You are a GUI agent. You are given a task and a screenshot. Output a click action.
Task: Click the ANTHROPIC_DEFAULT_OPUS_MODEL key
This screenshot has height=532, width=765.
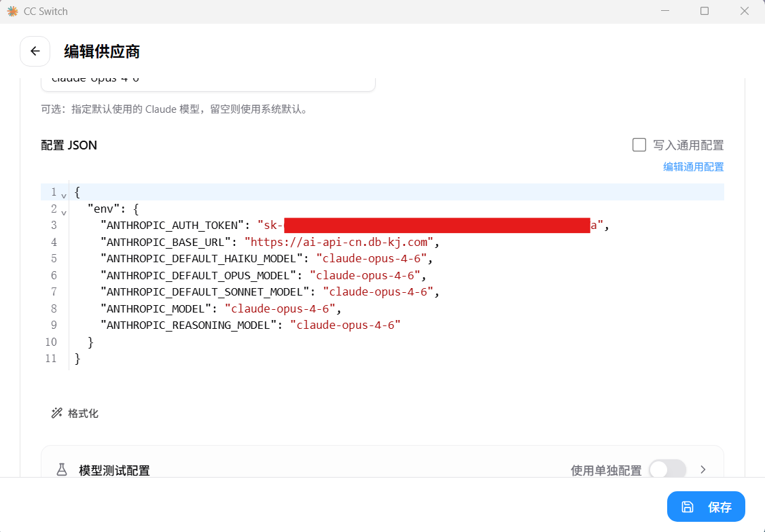click(198, 275)
